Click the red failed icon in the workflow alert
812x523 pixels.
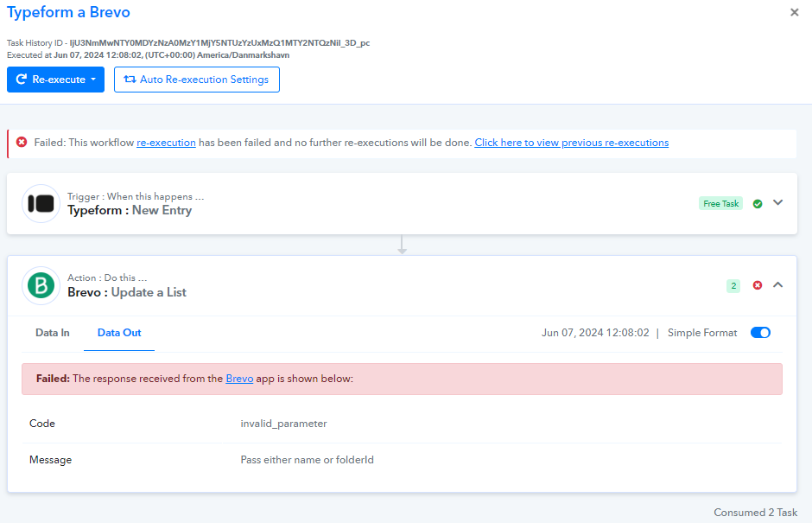22,142
